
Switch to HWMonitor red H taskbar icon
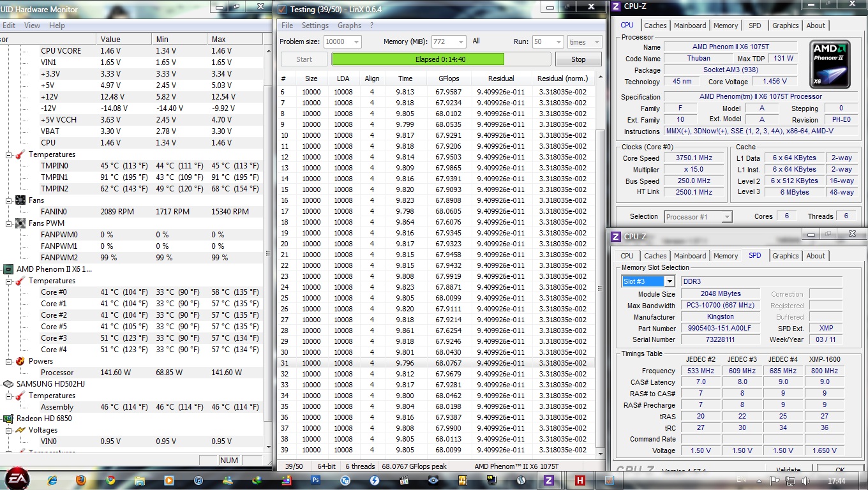[x=580, y=480]
